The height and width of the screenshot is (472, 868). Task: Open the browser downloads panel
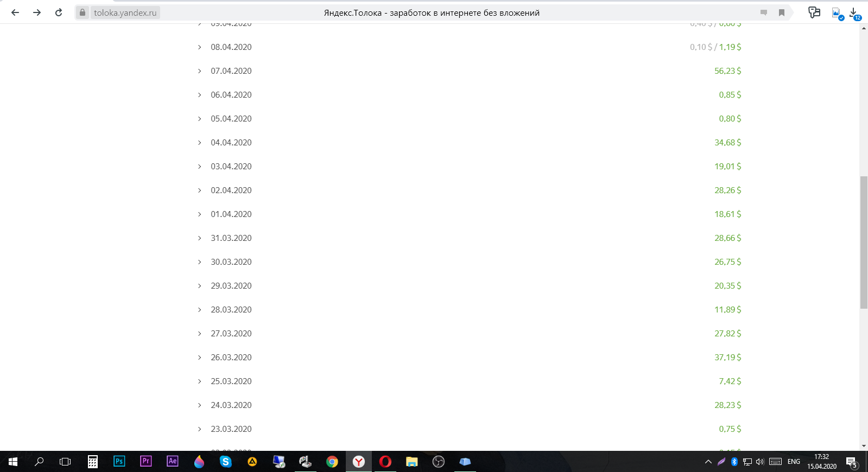pyautogui.click(x=854, y=13)
